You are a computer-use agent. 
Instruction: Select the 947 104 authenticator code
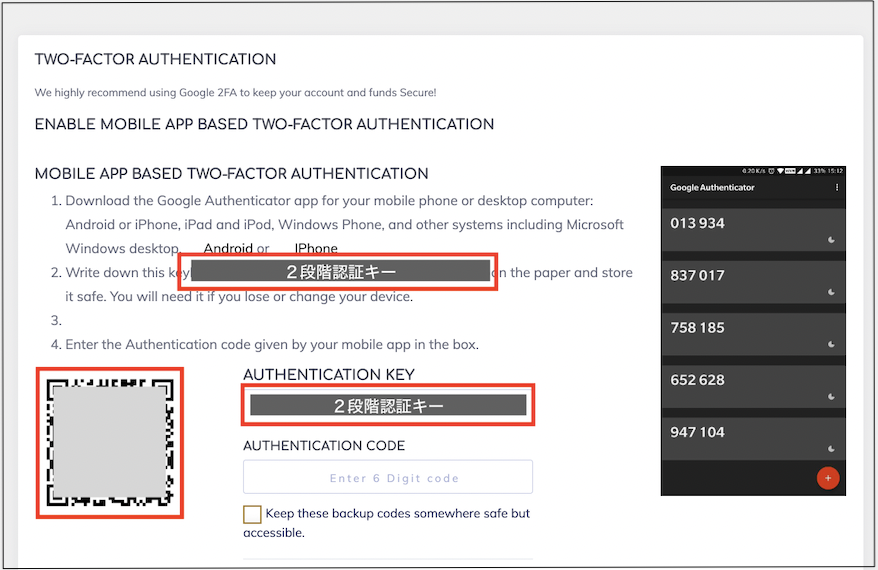pyautogui.click(x=697, y=432)
